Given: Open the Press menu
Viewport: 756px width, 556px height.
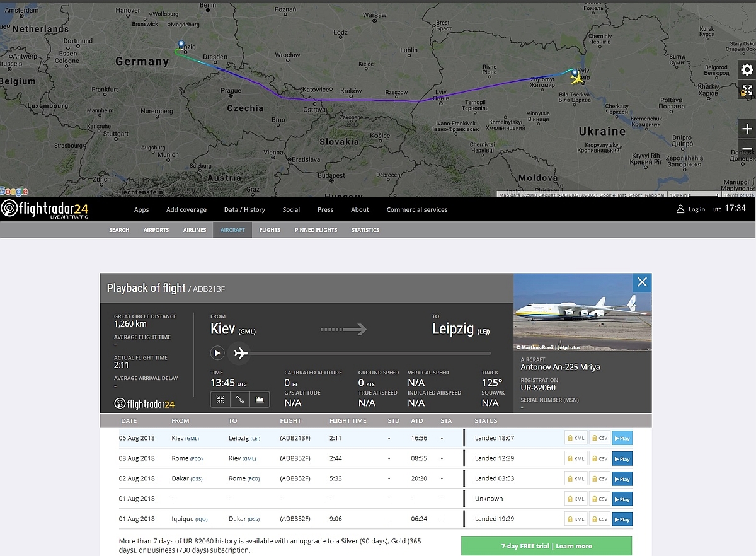Looking at the screenshot, I should pyautogui.click(x=325, y=209).
